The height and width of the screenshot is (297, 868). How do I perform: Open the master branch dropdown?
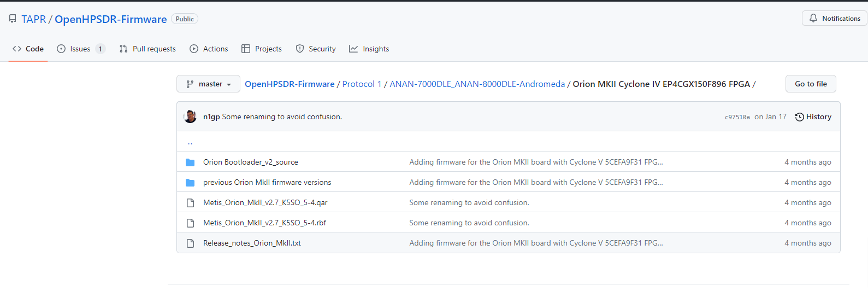click(x=208, y=84)
